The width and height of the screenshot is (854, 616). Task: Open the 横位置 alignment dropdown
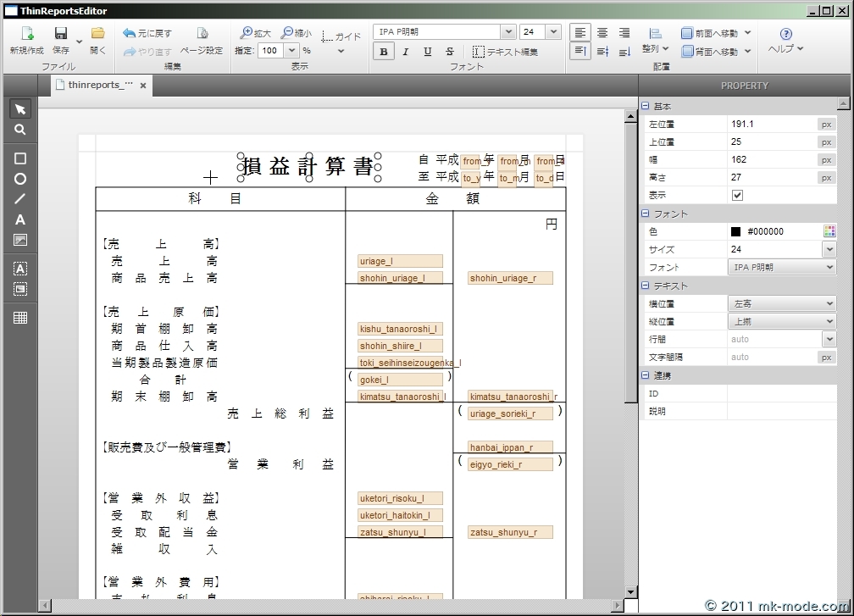click(x=781, y=303)
